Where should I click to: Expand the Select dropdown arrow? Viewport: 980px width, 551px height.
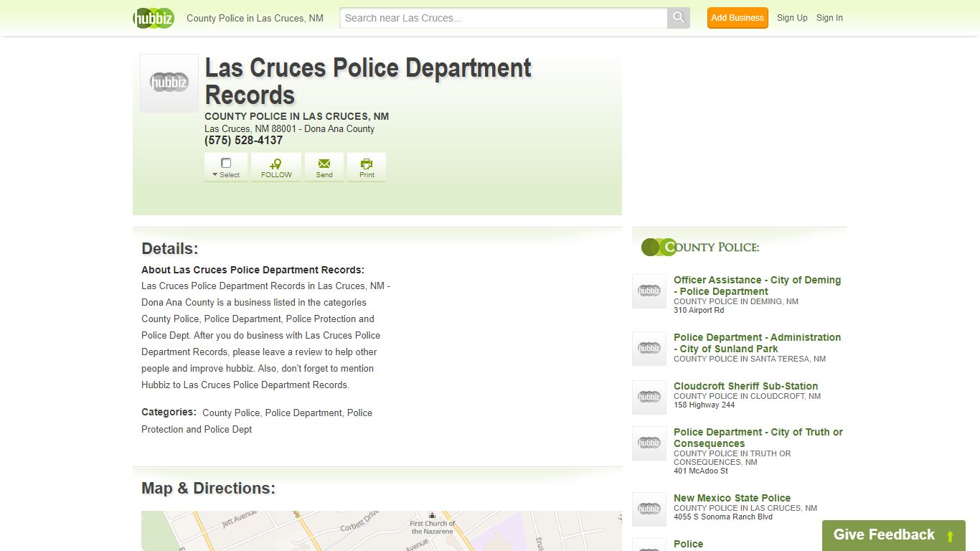click(215, 174)
